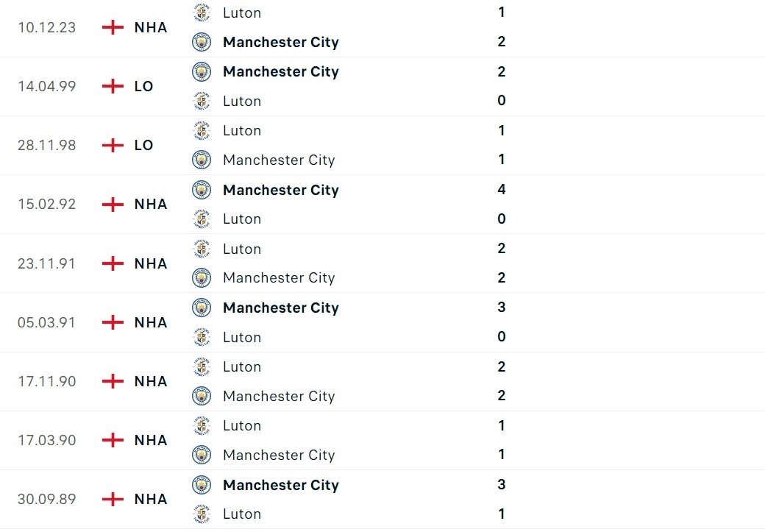Select Manchester City name in 28.11.98 match

279,160
